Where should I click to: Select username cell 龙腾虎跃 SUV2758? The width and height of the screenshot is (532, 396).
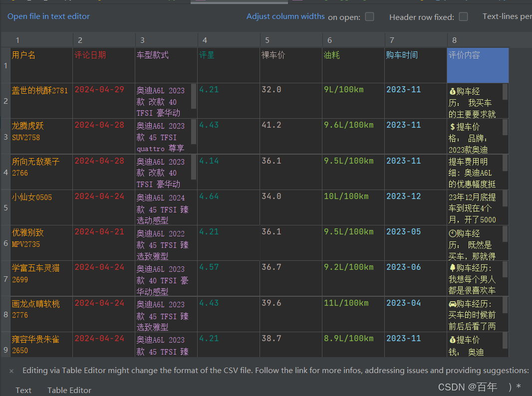click(41, 137)
